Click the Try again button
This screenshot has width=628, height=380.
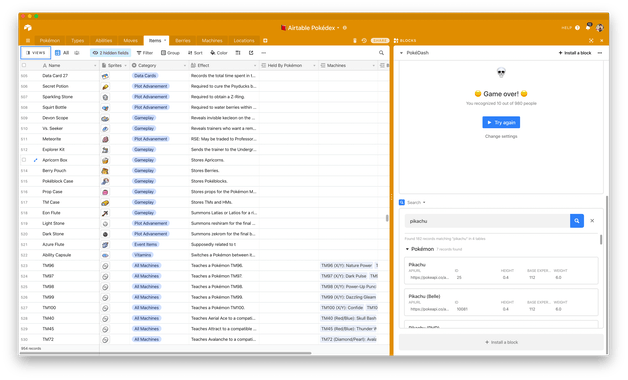pyautogui.click(x=501, y=122)
